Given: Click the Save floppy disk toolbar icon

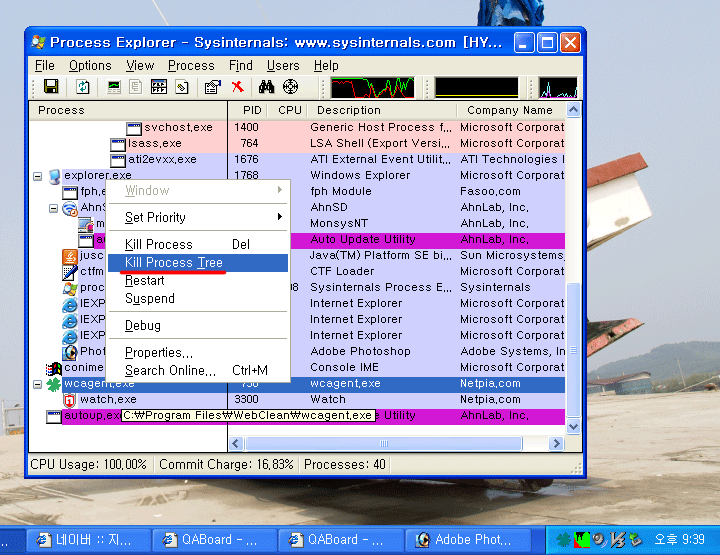Looking at the screenshot, I should [51, 86].
